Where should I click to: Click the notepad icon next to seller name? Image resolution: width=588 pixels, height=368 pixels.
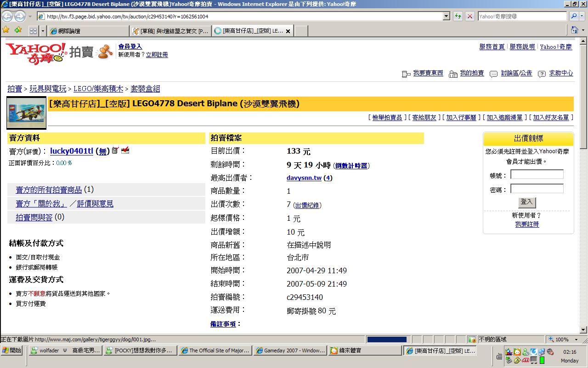tap(115, 150)
